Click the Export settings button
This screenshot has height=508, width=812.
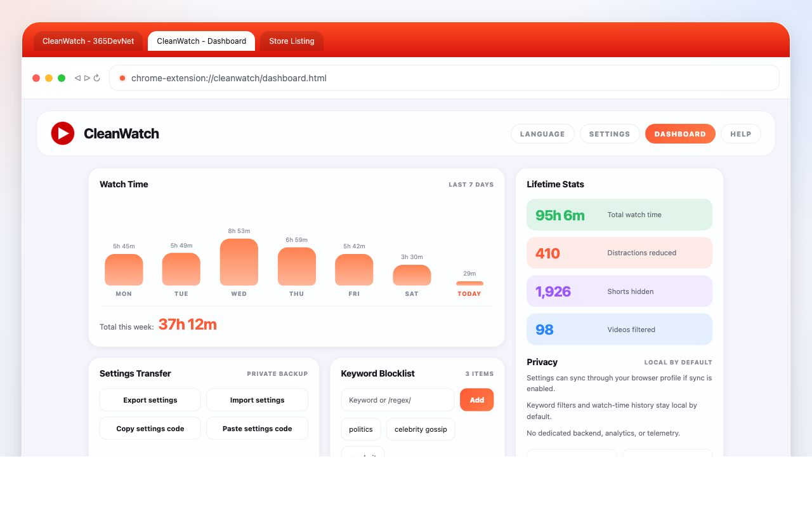coord(150,400)
